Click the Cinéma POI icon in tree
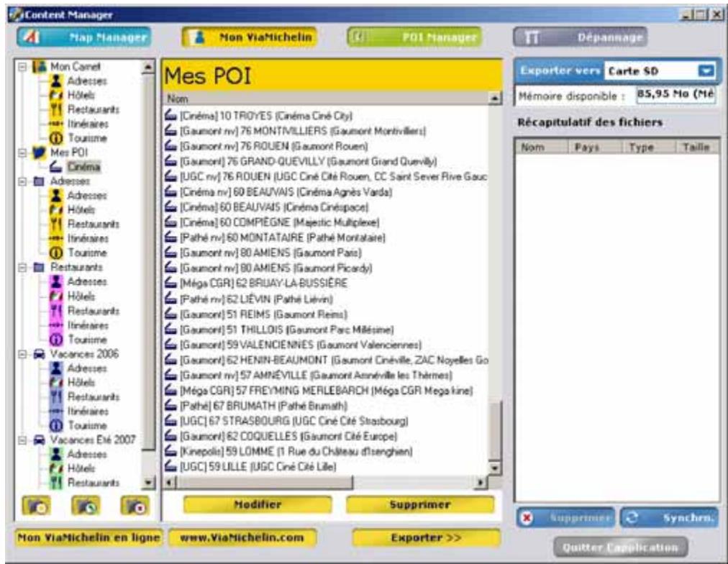728x564 pixels. [x=56, y=167]
